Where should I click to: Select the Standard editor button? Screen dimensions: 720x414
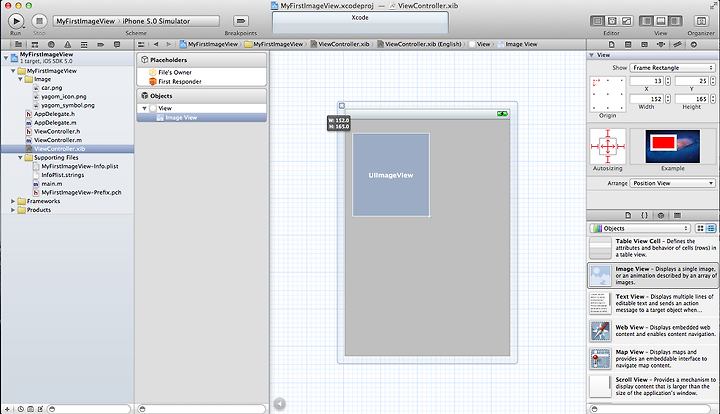pyautogui.click(x=597, y=21)
